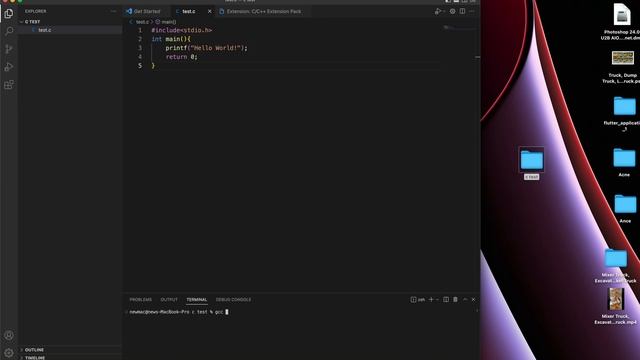Screen dimensions: 640x360
Task: Close the bottom panel
Action: tap(473, 300)
